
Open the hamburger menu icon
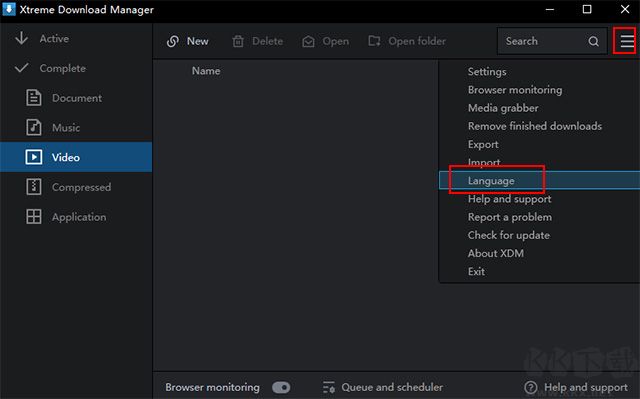pyautogui.click(x=627, y=41)
